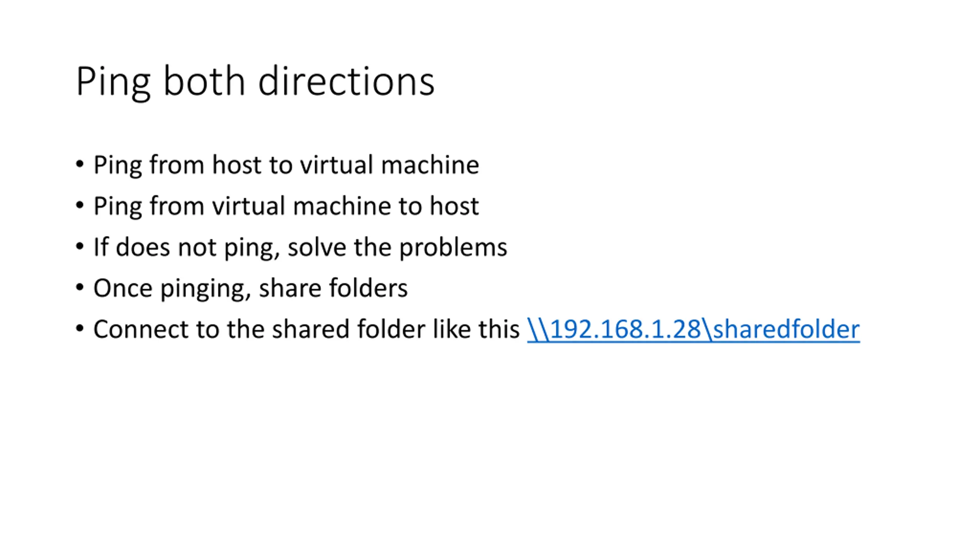The image size is (980, 551).
Task: Click the slide title Ping both directions
Action: tap(255, 82)
